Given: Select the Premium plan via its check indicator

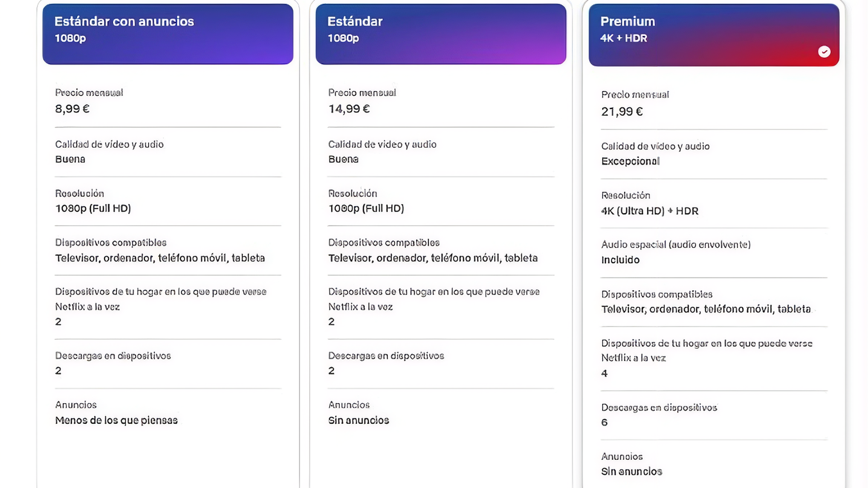Looking at the screenshot, I should tap(825, 52).
